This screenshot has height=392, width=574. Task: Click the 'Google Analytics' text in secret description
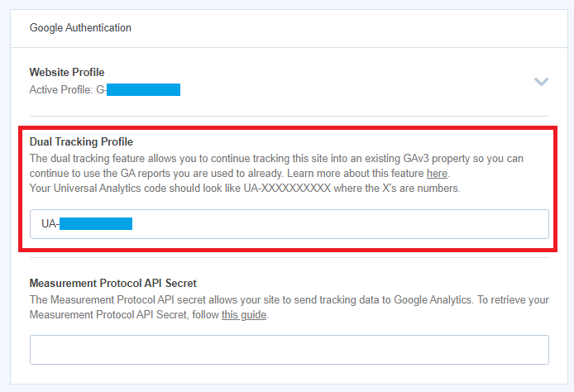(433, 299)
